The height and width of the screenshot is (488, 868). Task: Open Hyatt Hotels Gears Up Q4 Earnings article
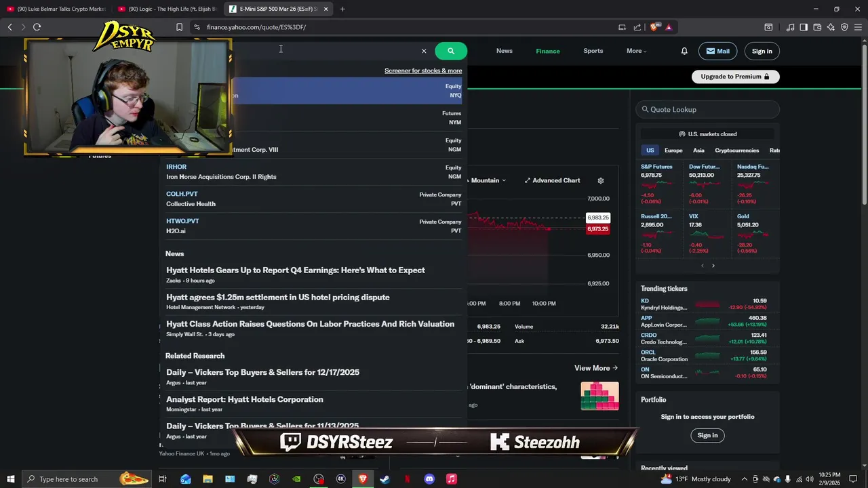click(x=296, y=270)
